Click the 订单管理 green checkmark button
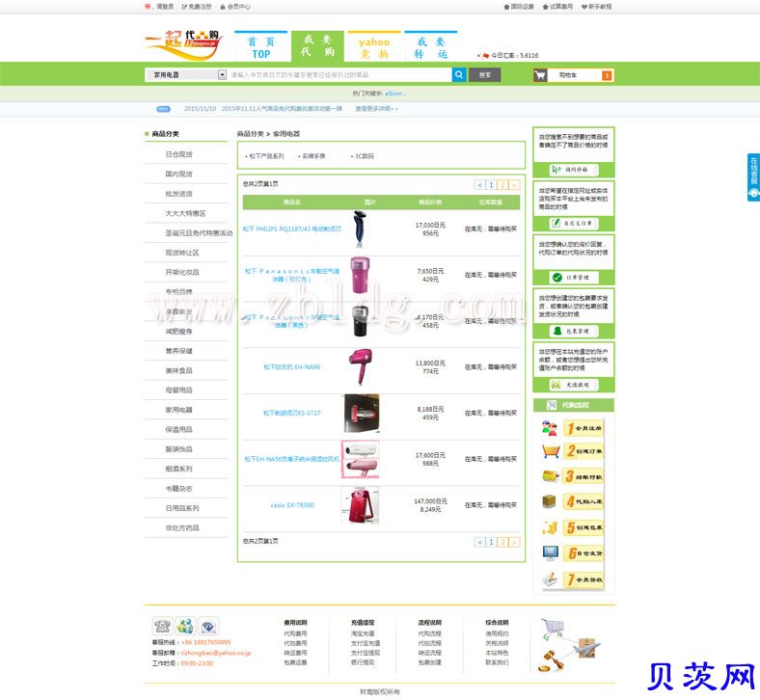The width and height of the screenshot is (760, 700). 574,277
